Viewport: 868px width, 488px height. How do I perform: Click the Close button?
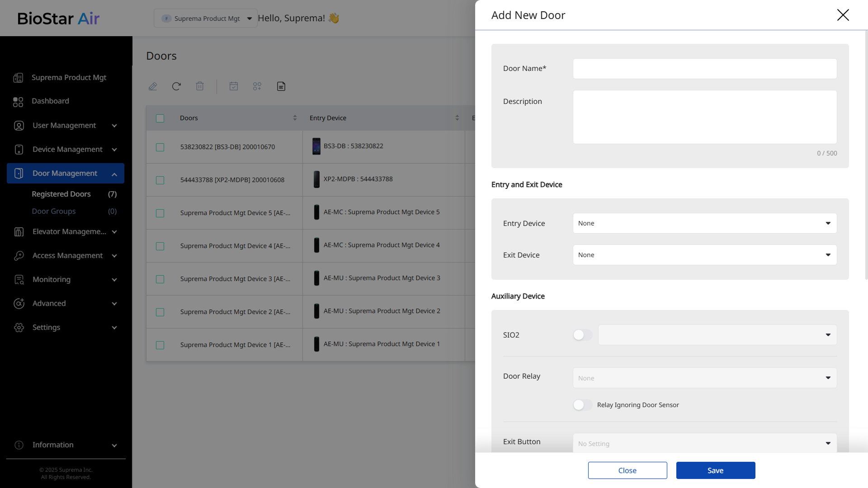pos(627,470)
